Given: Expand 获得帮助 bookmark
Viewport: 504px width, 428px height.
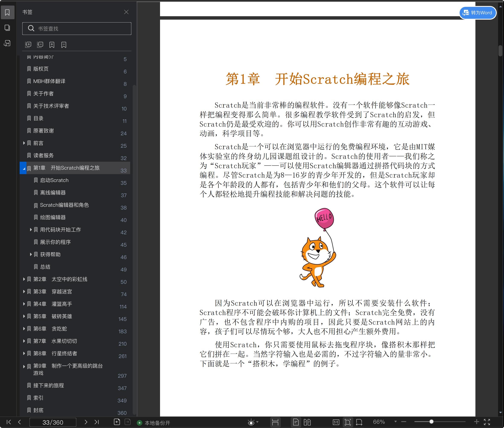Looking at the screenshot, I should (31, 254).
